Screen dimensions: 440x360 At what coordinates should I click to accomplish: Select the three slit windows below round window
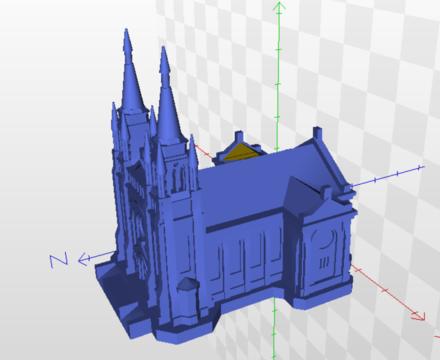(324, 262)
